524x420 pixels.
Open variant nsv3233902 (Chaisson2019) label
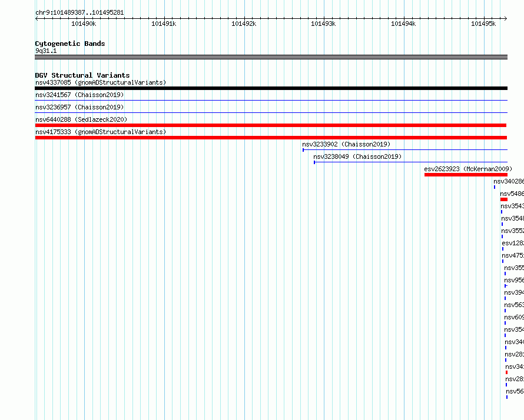click(x=346, y=144)
